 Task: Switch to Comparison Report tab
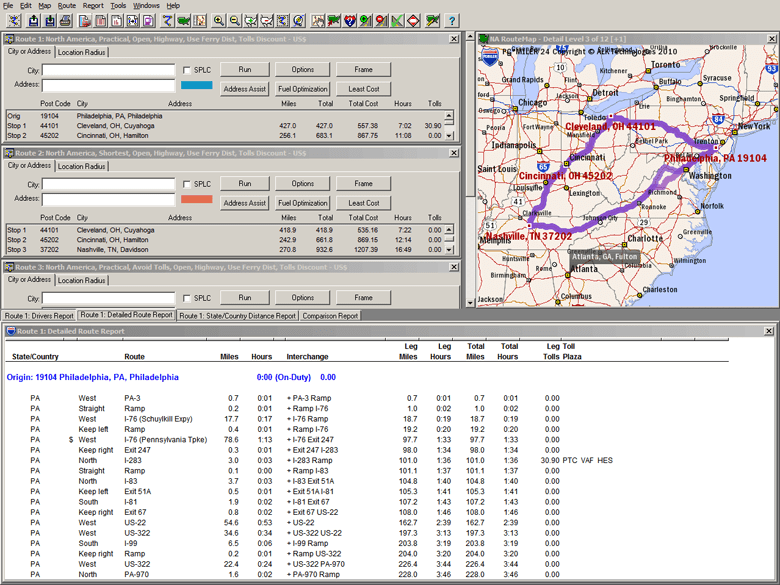(330, 316)
